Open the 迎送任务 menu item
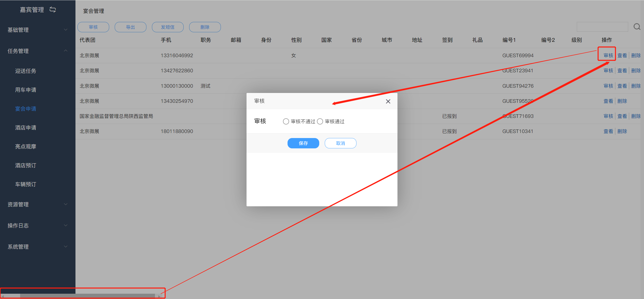The image size is (644, 299). click(x=26, y=71)
